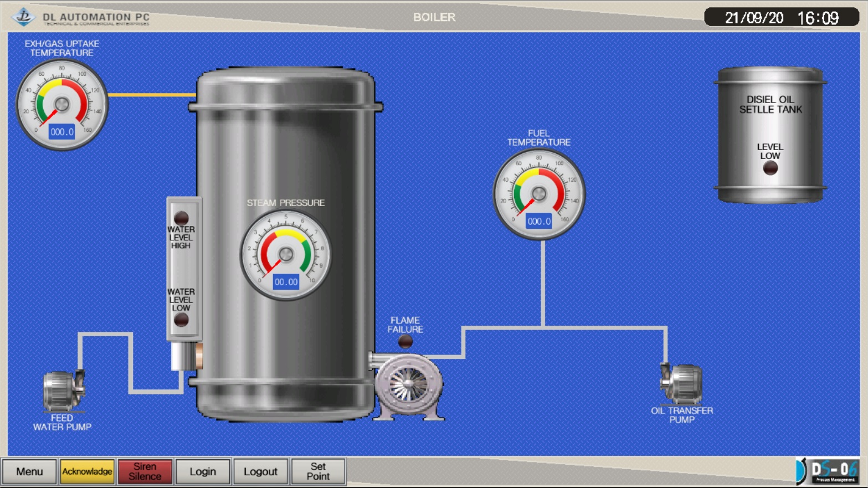Click the Water Level High indicator lamp
This screenshot has width=868, height=488.
point(181,218)
